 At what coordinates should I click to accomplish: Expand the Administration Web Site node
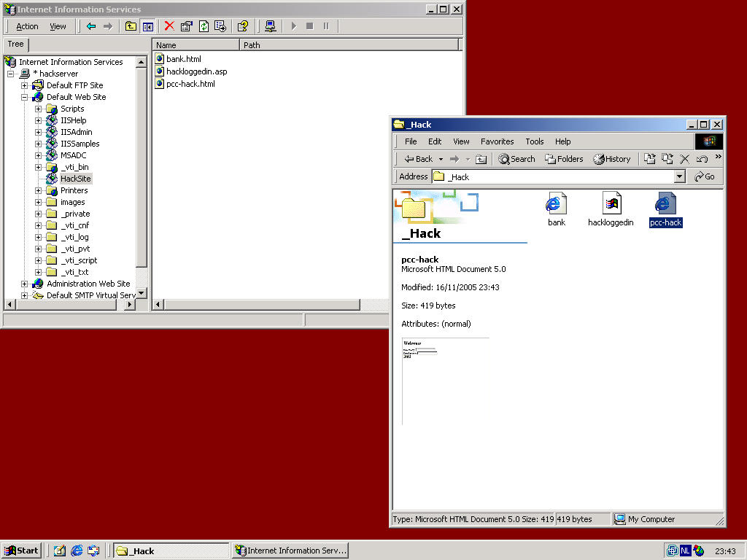pyautogui.click(x=24, y=284)
